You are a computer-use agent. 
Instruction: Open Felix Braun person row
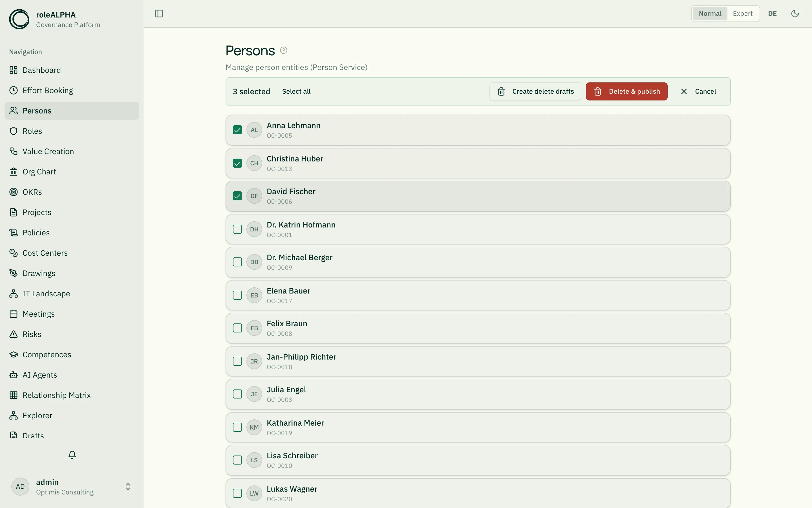tap(478, 328)
